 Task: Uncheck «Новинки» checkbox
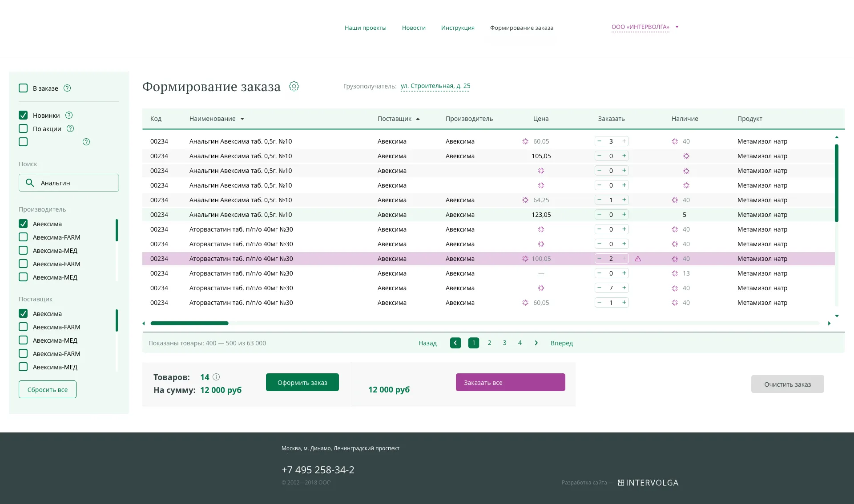[x=23, y=115]
